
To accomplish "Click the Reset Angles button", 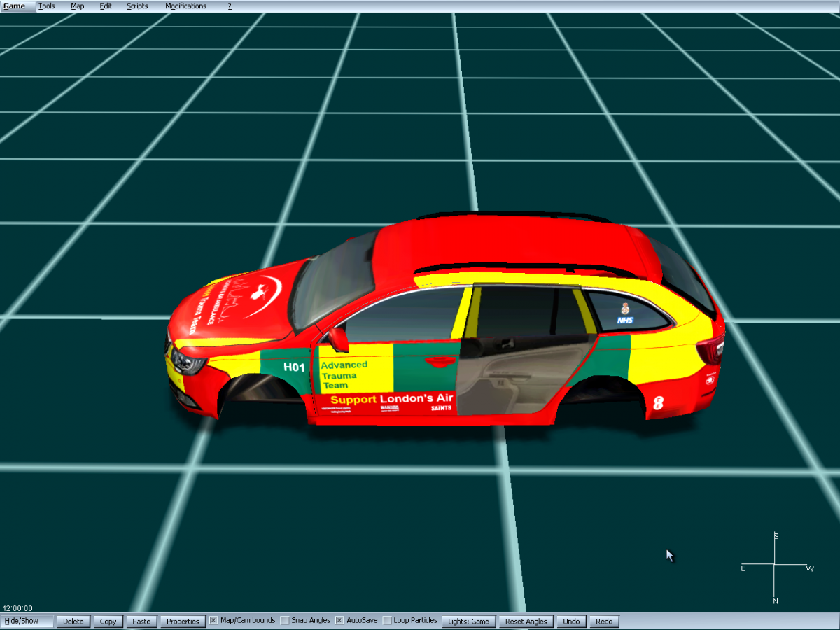I will point(526,621).
